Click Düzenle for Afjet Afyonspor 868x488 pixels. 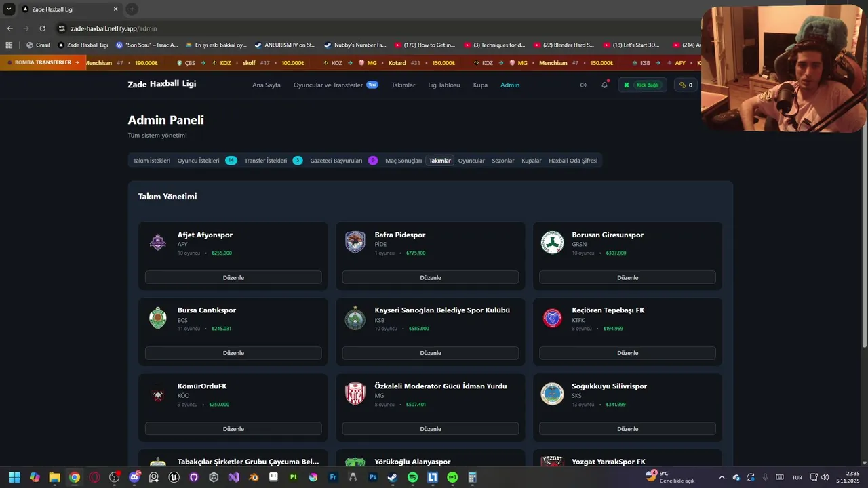pyautogui.click(x=233, y=277)
